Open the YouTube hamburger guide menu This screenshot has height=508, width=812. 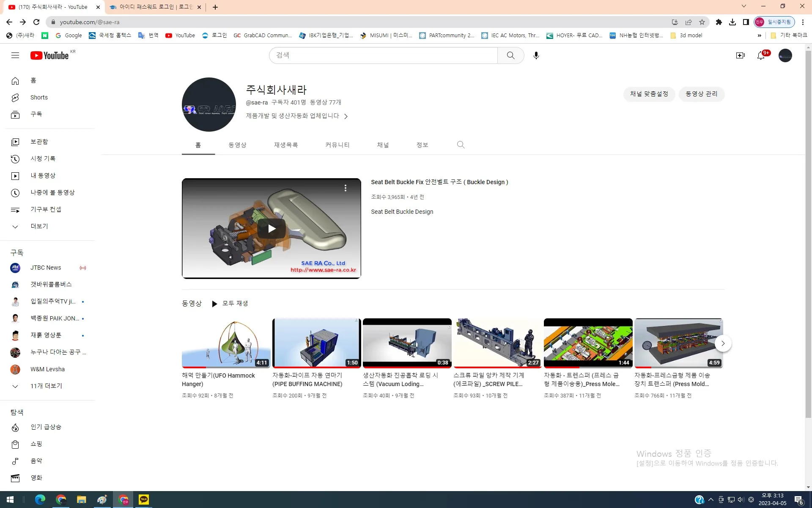coord(15,55)
